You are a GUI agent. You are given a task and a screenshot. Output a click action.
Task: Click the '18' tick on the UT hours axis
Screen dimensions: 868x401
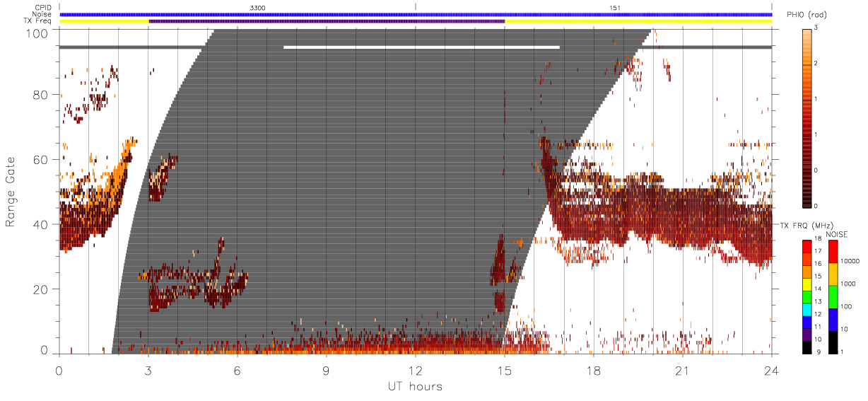point(594,371)
